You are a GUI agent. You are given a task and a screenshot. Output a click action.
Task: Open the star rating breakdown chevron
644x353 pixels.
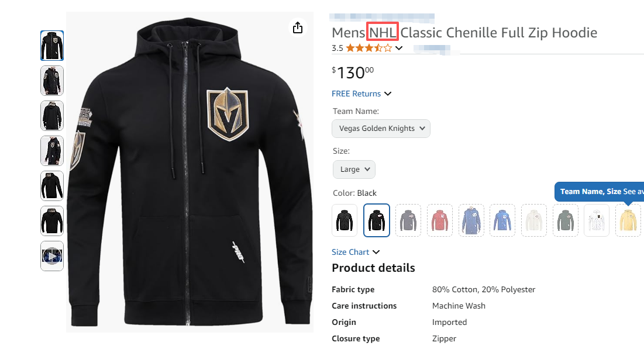coord(399,49)
